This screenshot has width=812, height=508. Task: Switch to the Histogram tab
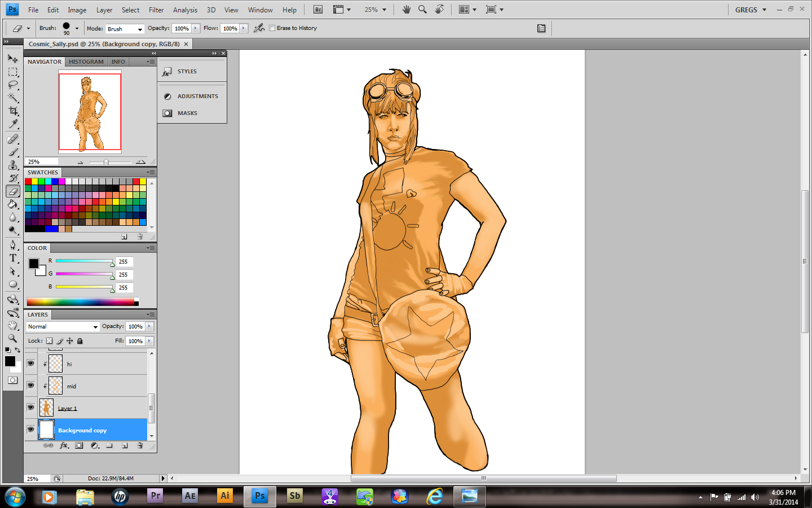tap(86, 62)
